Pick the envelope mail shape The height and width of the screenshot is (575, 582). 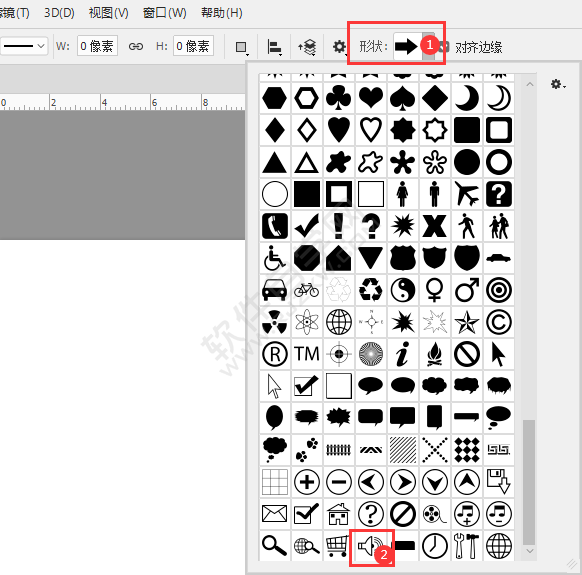tap(274, 514)
